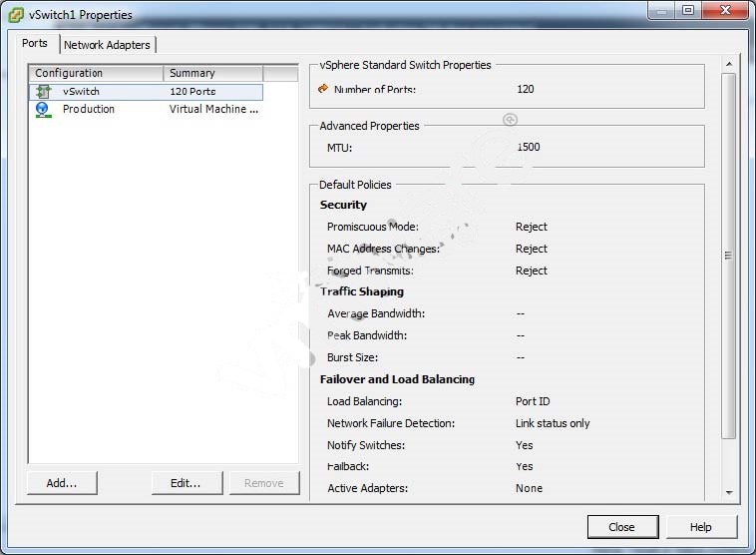Viewport: 756px width, 555px height.
Task: Click the disabled Remove button
Action: (263, 483)
